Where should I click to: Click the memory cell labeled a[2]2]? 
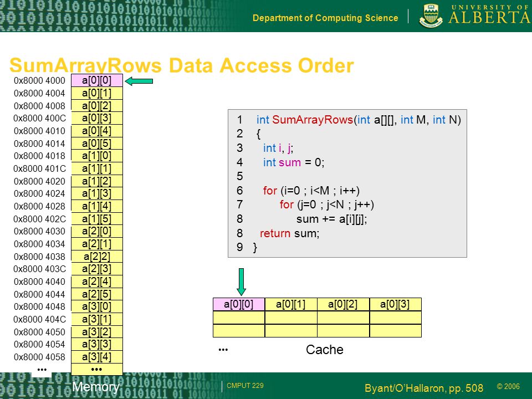click(96, 256)
